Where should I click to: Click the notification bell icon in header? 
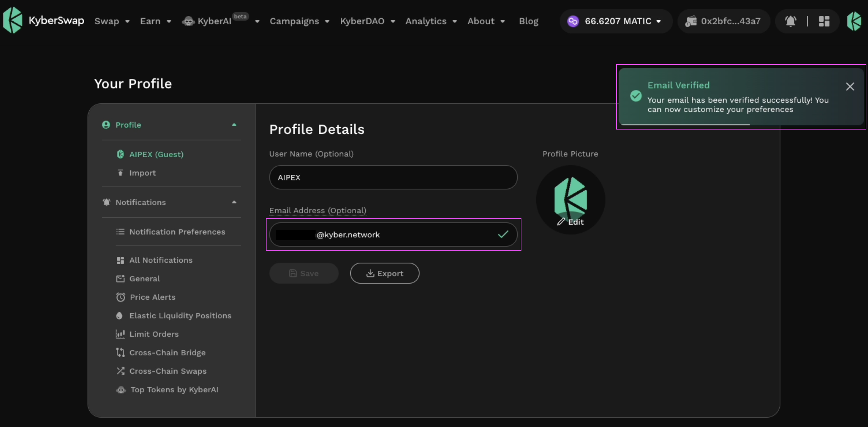(x=790, y=21)
